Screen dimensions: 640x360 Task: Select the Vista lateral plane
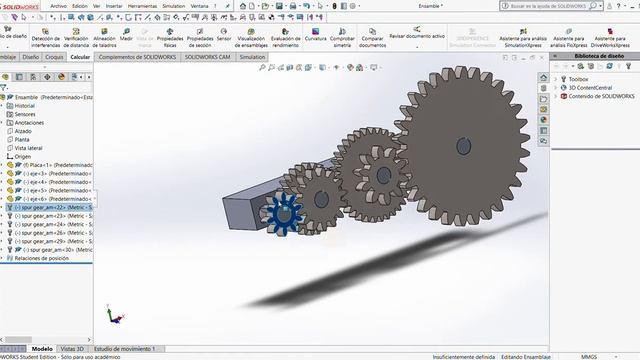(28, 148)
